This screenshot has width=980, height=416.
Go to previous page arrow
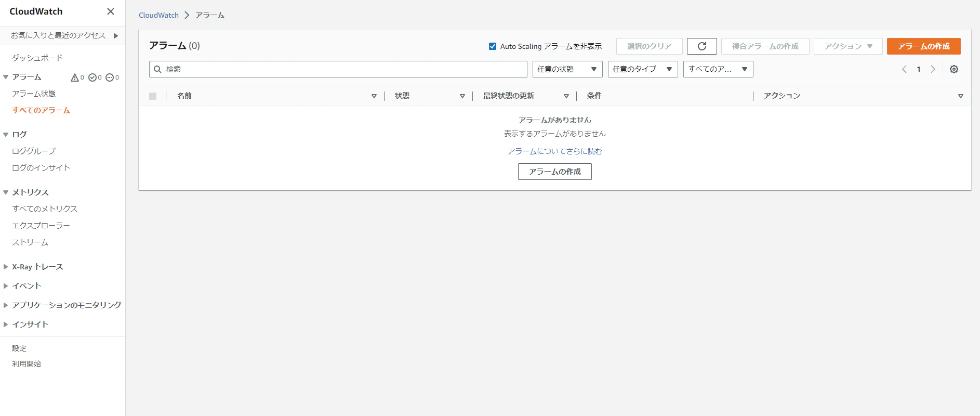click(904, 69)
